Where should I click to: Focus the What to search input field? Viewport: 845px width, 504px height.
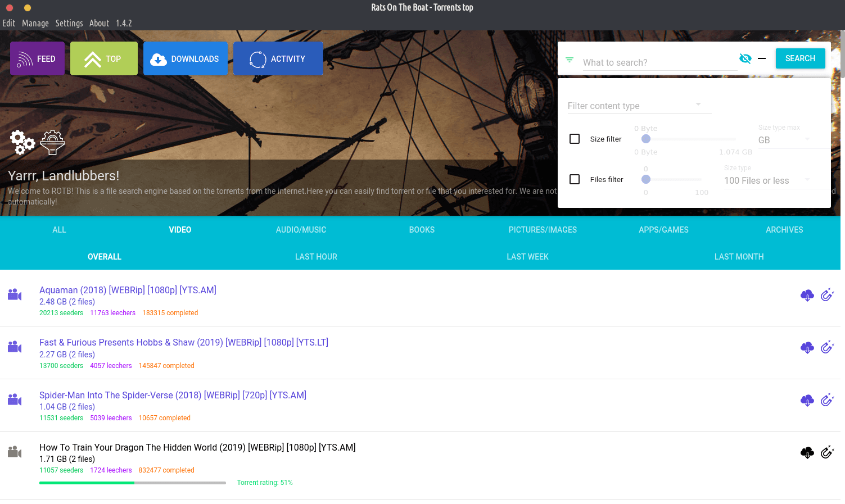click(x=658, y=62)
